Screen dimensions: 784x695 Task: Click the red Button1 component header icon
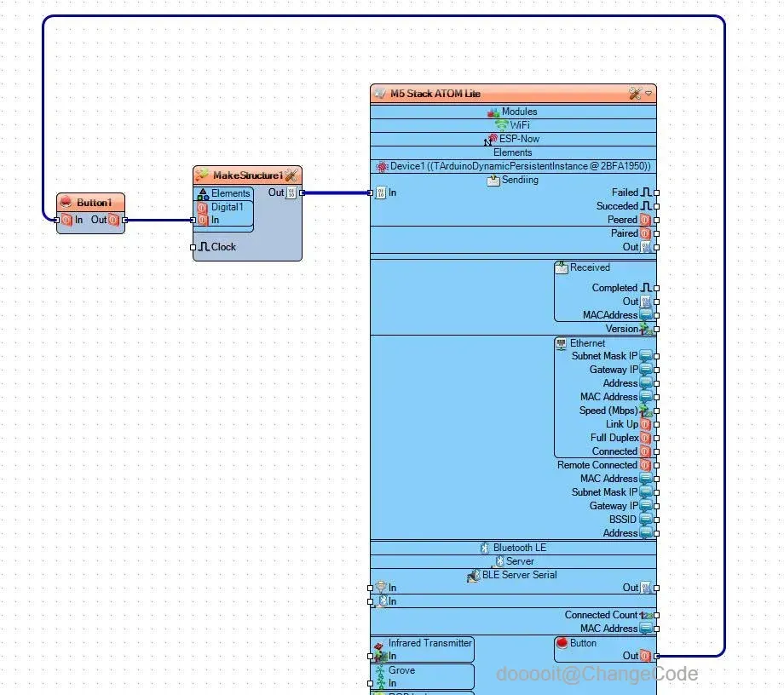[x=66, y=203]
